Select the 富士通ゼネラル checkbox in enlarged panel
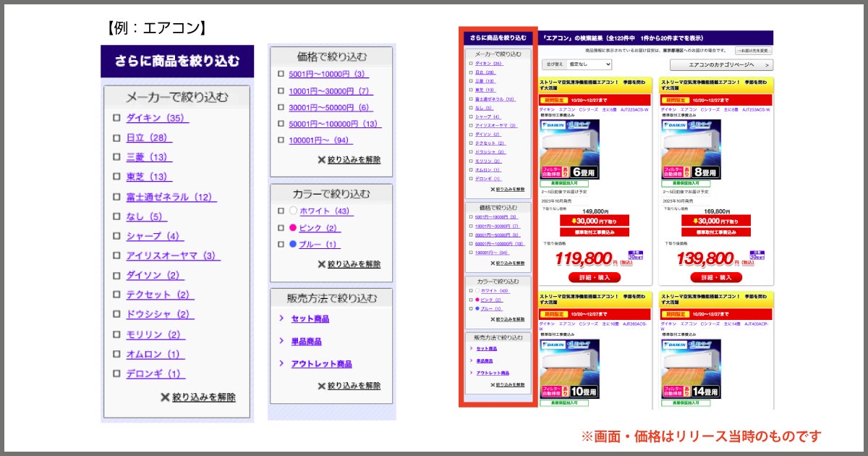 116,197
